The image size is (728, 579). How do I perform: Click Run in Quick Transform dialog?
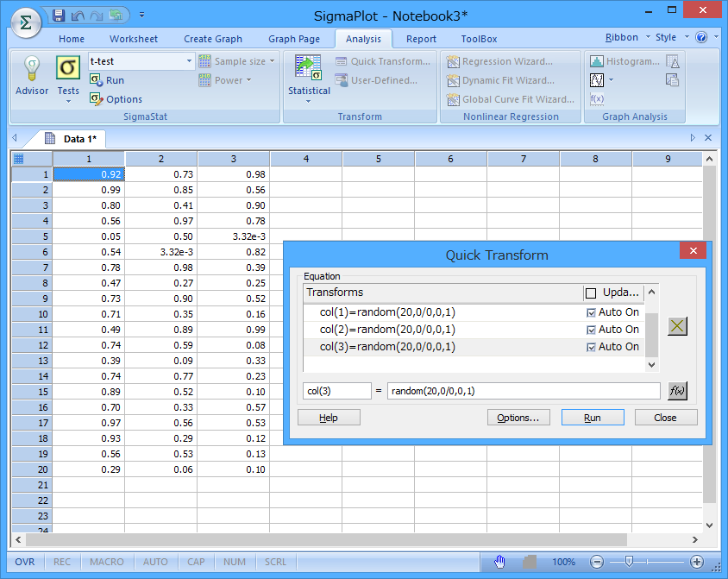pos(593,418)
